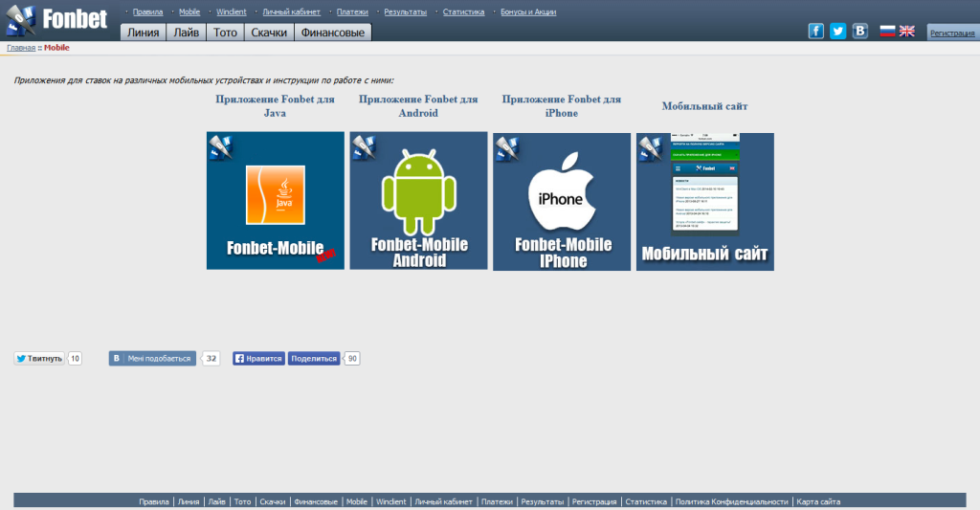Open Лайв in footer navigation

(216, 502)
